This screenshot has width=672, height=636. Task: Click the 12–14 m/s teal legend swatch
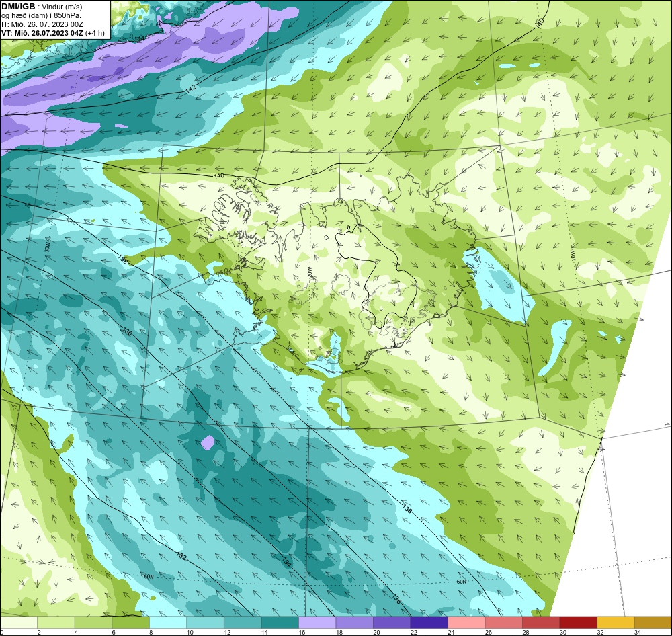[x=243, y=623]
